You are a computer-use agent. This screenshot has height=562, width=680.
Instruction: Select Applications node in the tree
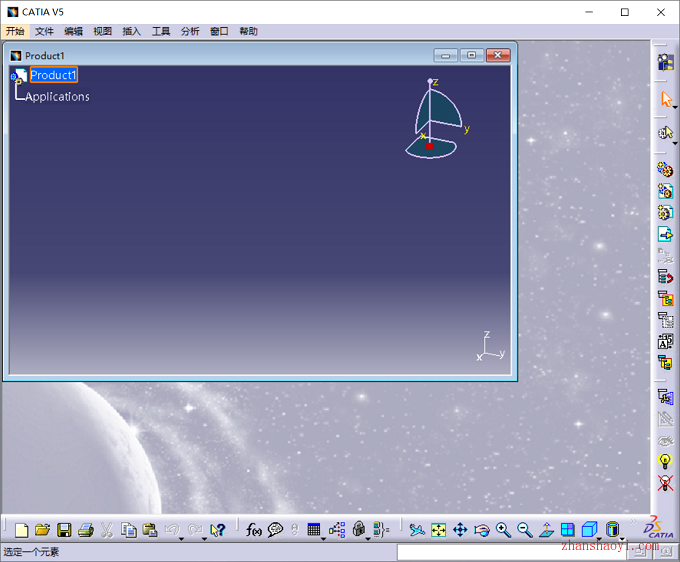[x=57, y=96]
